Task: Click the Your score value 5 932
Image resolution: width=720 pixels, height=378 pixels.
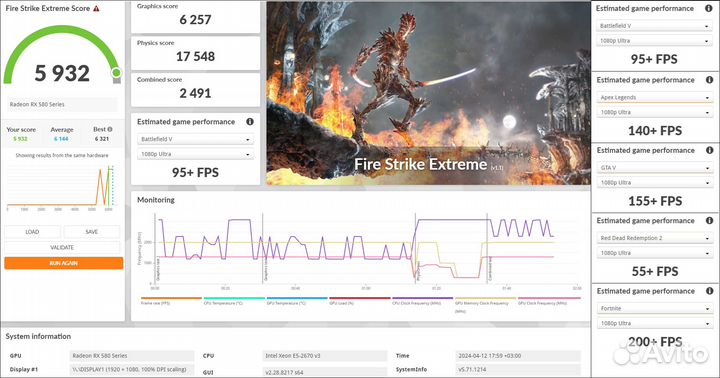Action: [20, 139]
